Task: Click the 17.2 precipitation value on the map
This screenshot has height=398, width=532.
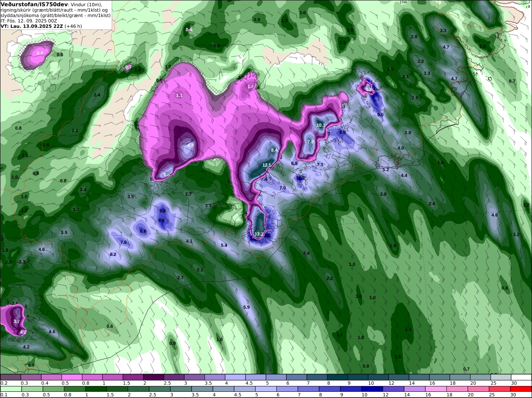Action: click(x=259, y=234)
